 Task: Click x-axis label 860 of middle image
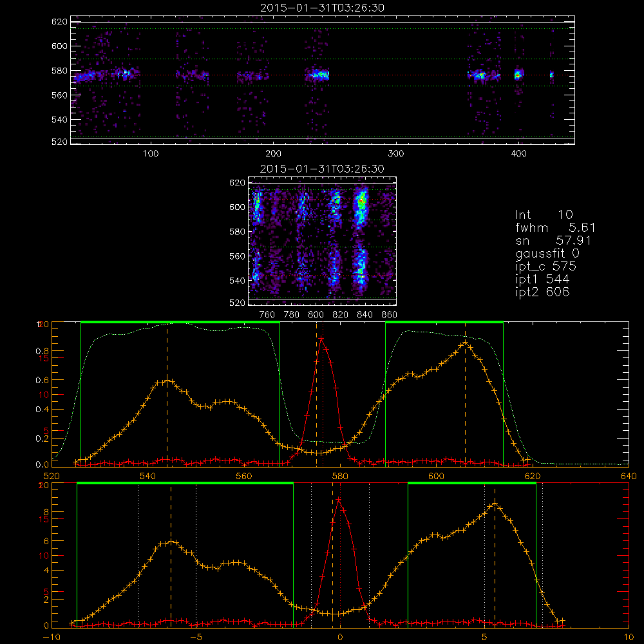(x=390, y=315)
